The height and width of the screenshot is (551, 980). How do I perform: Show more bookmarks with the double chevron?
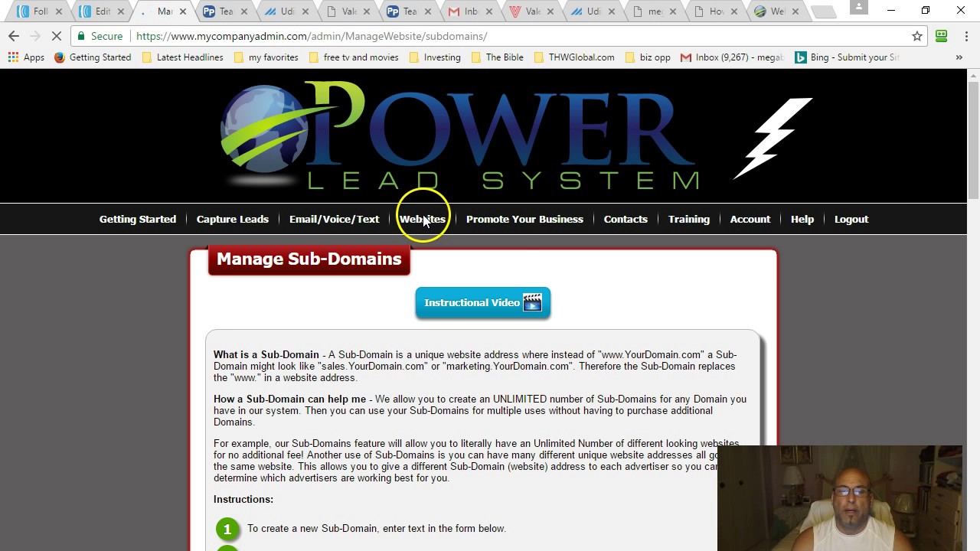click(959, 57)
